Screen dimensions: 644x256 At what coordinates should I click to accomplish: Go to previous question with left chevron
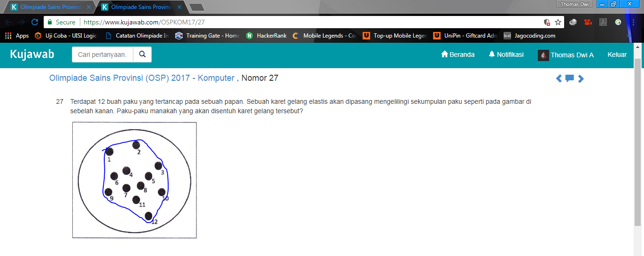pos(559,78)
